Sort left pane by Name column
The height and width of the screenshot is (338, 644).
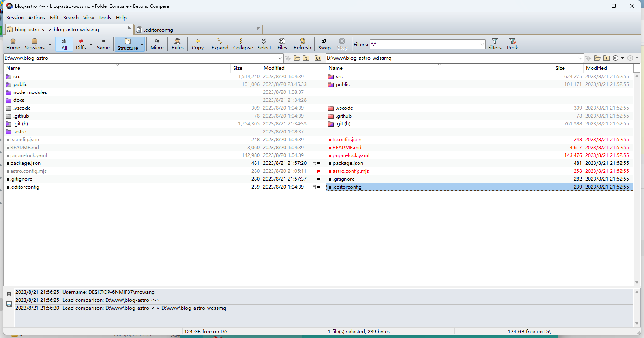[x=117, y=68]
